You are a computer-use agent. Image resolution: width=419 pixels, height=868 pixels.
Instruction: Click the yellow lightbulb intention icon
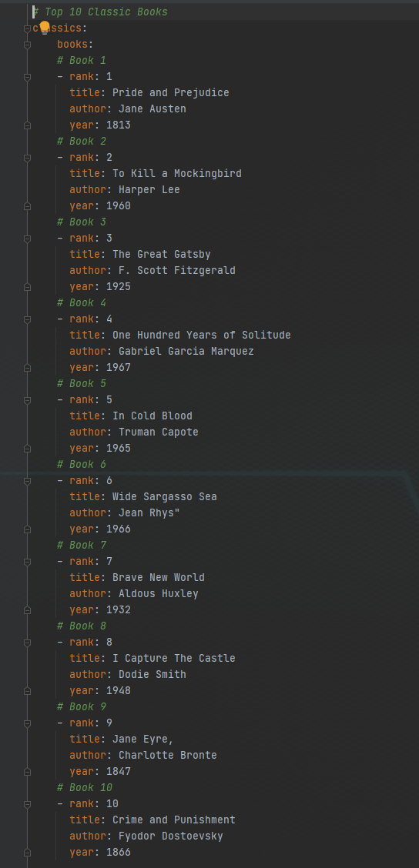pyautogui.click(x=45, y=28)
